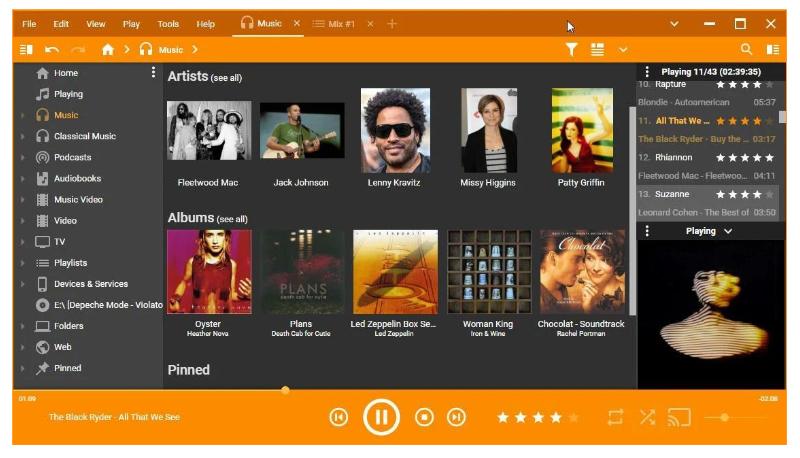
Task: Open the Woman King album cover
Action: (489, 271)
